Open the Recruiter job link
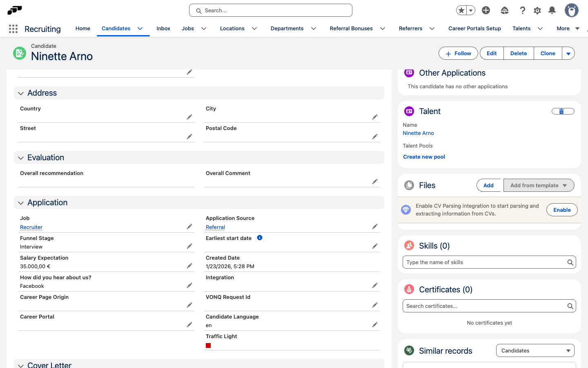This screenshot has height=368, width=588. [x=31, y=227]
